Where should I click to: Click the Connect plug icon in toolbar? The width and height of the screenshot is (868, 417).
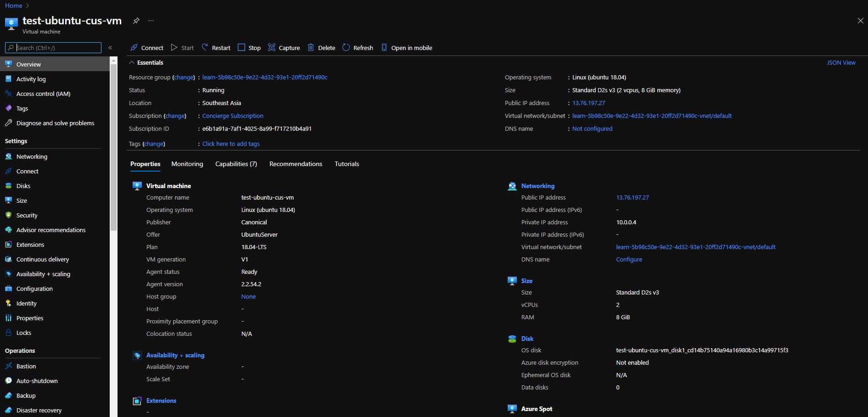pyautogui.click(x=134, y=47)
